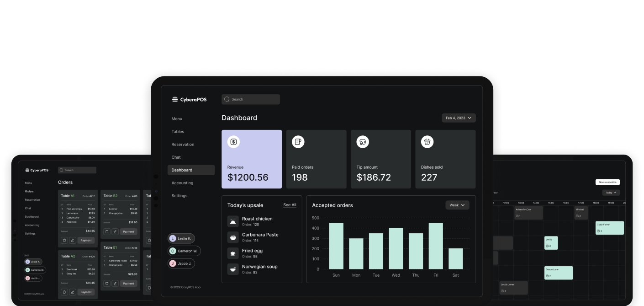Click the Dishes sold basket icon
644x306 pixels.
coord(427,142)
